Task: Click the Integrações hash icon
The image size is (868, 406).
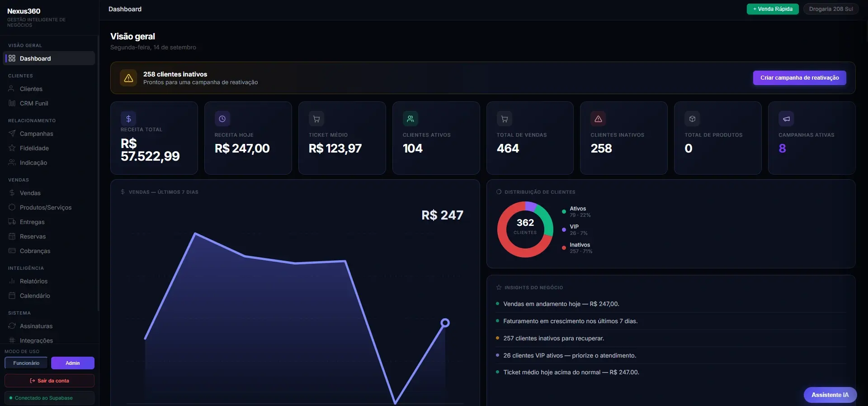Action: coord(12,340)
